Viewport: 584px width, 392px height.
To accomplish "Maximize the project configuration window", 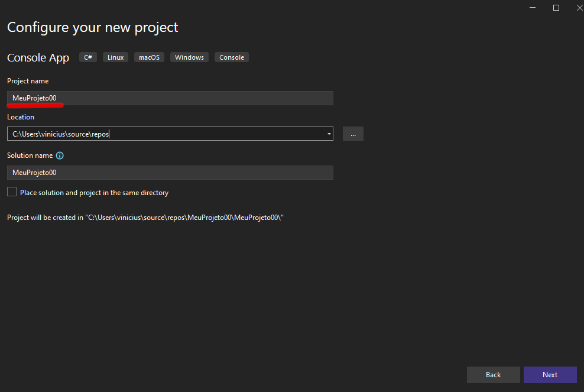I will [x=556, y=8].
